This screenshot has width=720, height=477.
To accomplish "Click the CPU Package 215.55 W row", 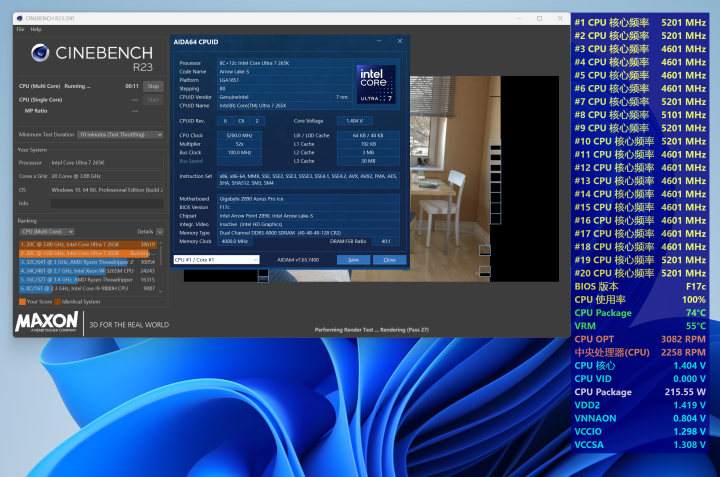I will 640,392.
